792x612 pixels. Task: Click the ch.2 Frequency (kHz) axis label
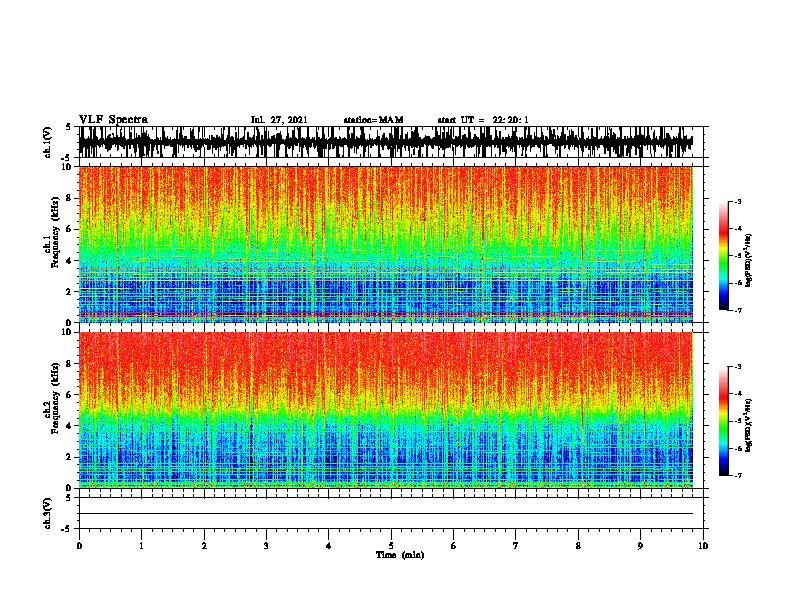[x=52, y=398]
